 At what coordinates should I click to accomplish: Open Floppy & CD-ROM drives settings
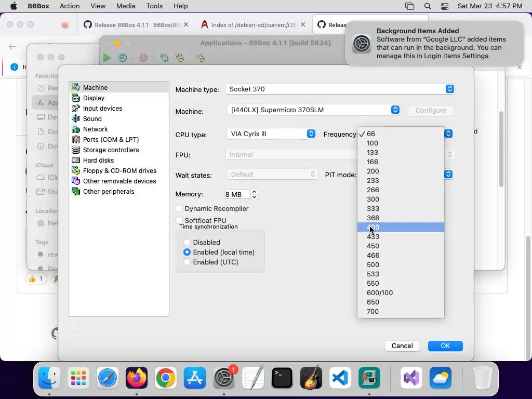119,170
